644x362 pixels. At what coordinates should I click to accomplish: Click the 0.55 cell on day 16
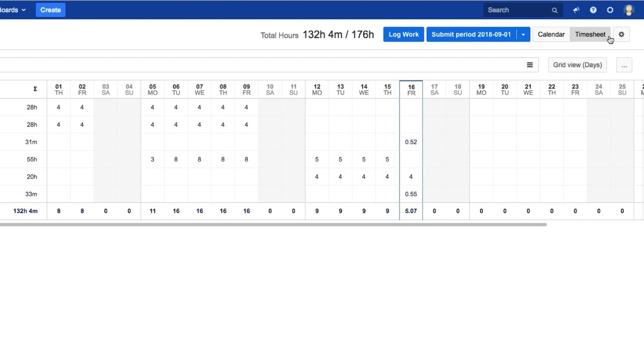(411, 194)
